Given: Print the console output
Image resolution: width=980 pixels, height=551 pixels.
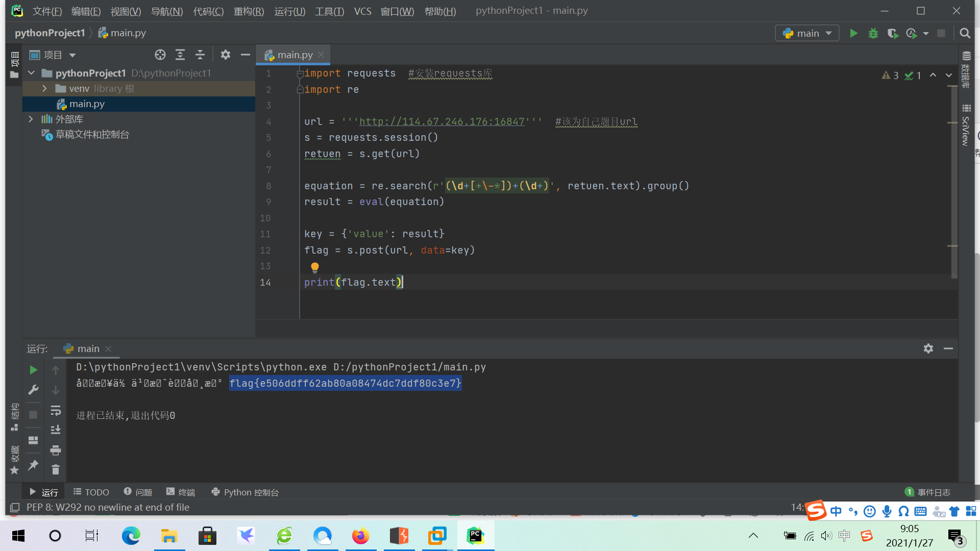Looking at the screenshot, I should click(x=56, y=450).
